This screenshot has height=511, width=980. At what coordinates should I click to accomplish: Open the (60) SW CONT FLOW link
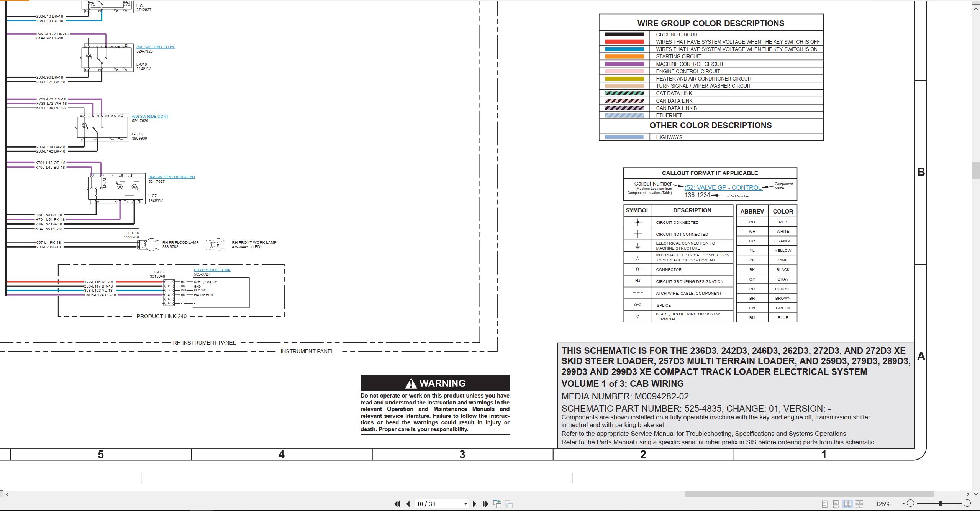[155, 47]
